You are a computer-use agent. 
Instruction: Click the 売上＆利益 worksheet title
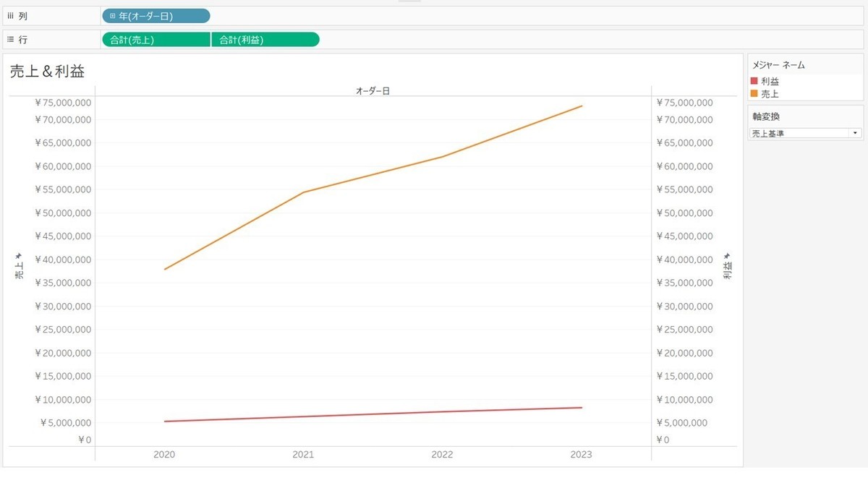pos(47,72)
